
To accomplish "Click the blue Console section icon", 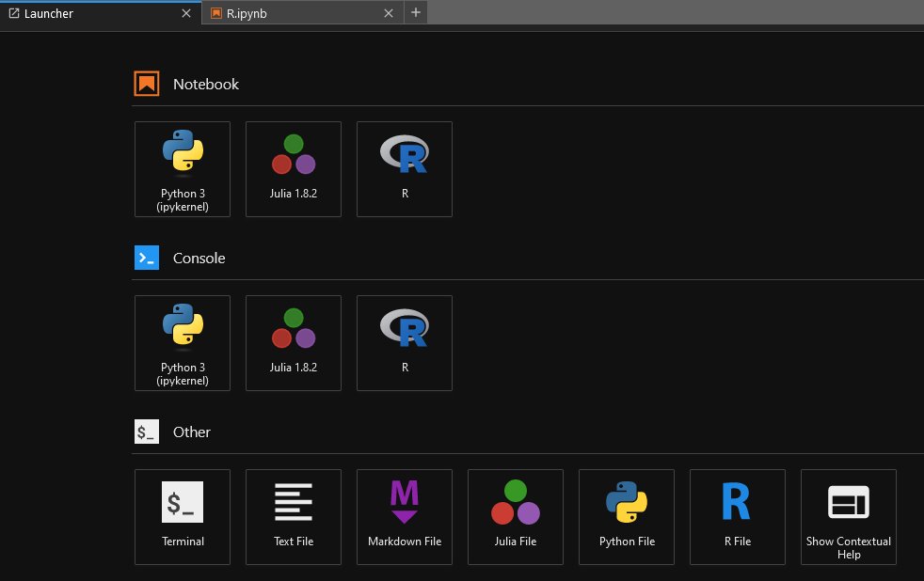I will tap(147, 258).
